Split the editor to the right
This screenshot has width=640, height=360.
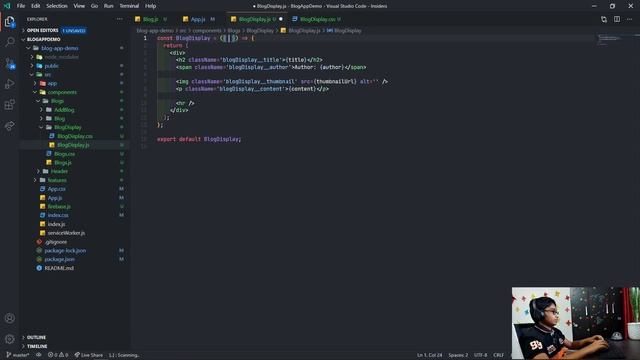coord(617,19)
